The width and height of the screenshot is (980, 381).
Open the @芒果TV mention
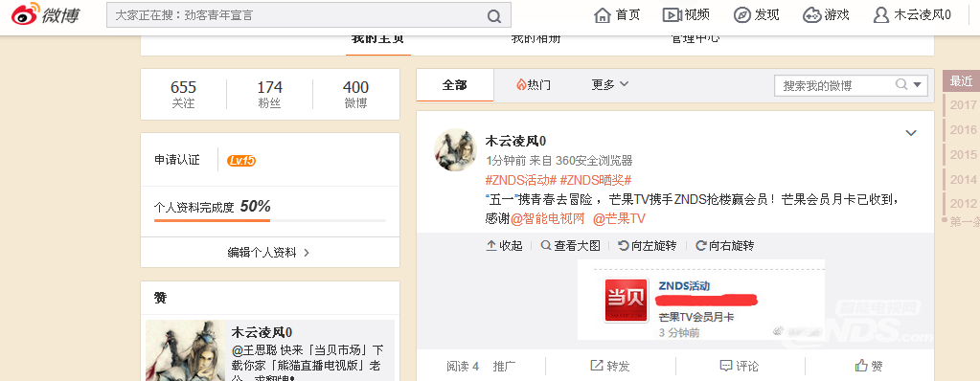(x=619, y=219)
